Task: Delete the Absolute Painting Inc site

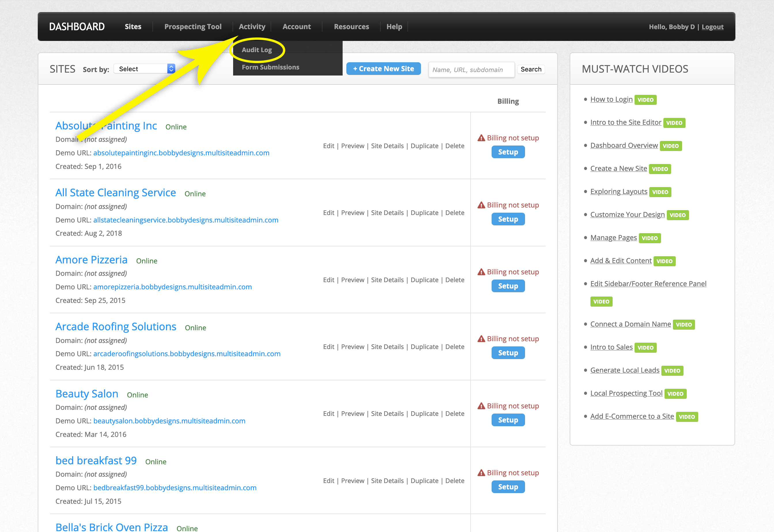Action: point(455,146)
